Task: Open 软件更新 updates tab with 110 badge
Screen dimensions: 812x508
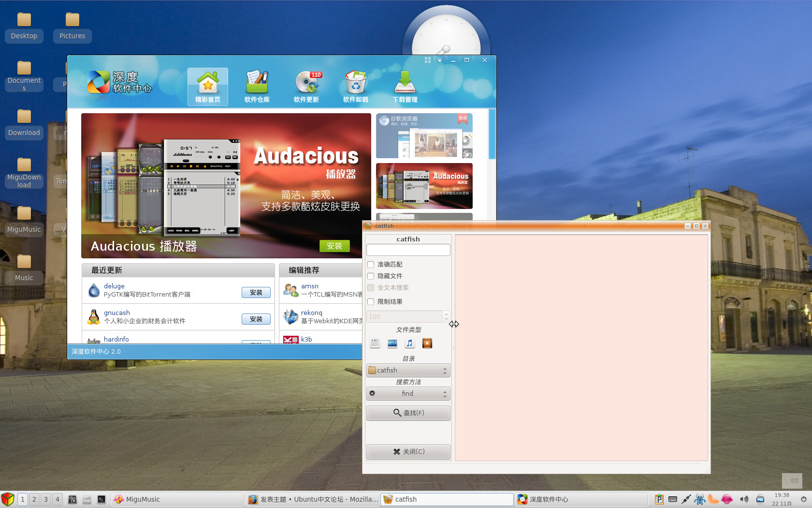Action: pos(306,87)
